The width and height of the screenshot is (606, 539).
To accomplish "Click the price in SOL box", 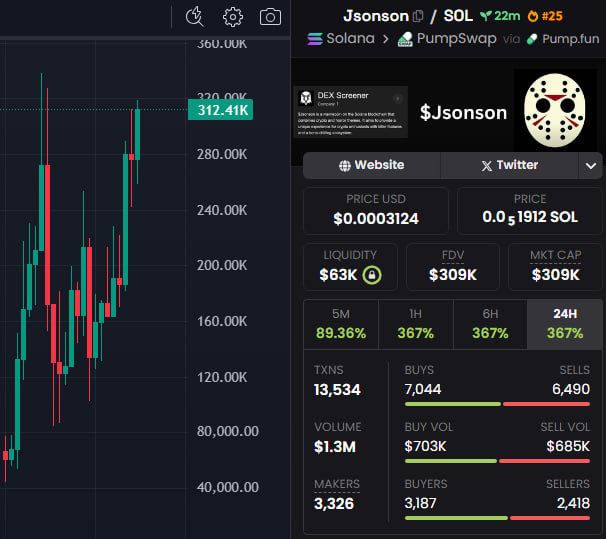I will pos(530,211).
